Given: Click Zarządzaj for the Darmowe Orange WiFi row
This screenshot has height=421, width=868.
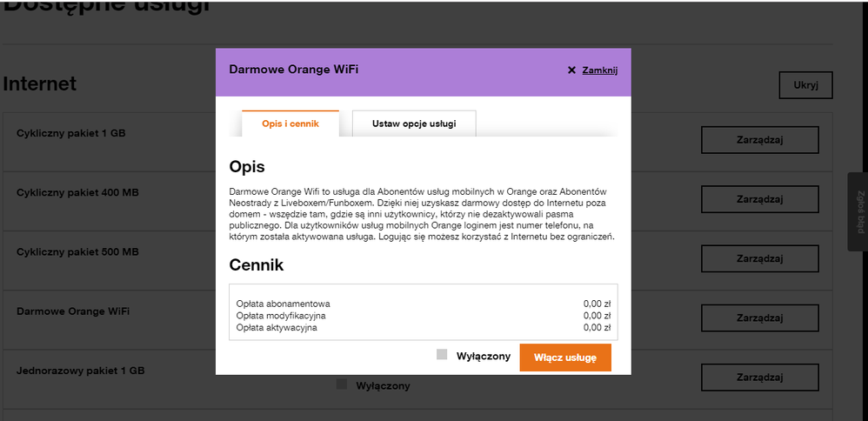Looking at the screenshot, I should (x=759, y=318).
